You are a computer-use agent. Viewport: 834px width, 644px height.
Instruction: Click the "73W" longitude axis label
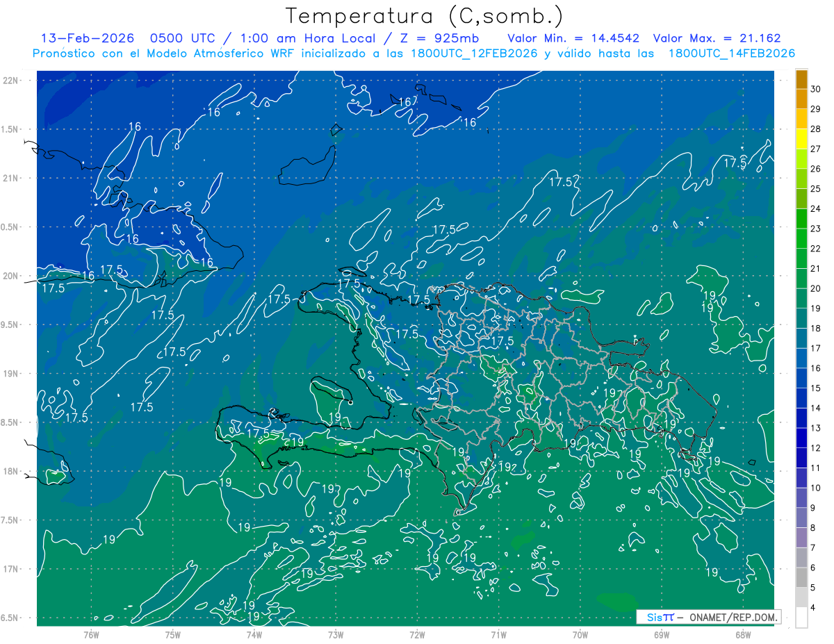point(336,635)
